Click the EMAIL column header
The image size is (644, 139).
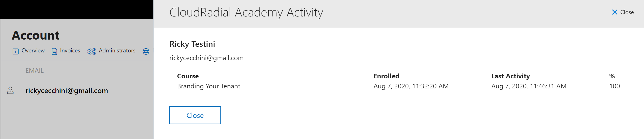[x=35, y=70]
